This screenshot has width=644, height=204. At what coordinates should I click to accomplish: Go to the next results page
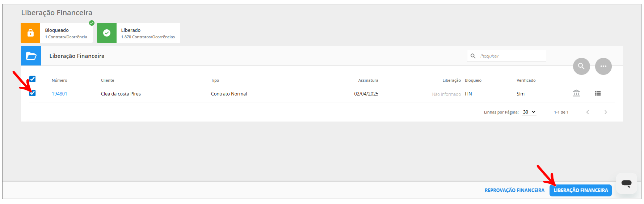[605, 112]
